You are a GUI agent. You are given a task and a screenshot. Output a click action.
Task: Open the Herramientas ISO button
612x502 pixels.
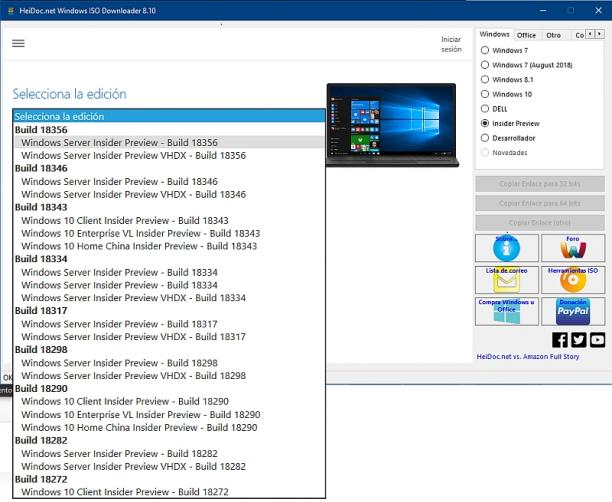click(573, 280)
